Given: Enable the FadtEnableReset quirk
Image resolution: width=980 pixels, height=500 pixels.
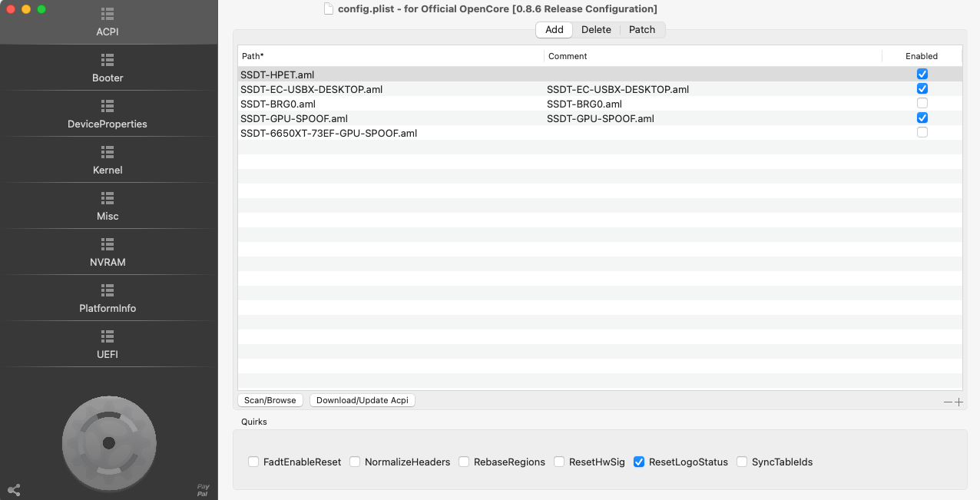Looking at the screenshot, I should 253,462.
